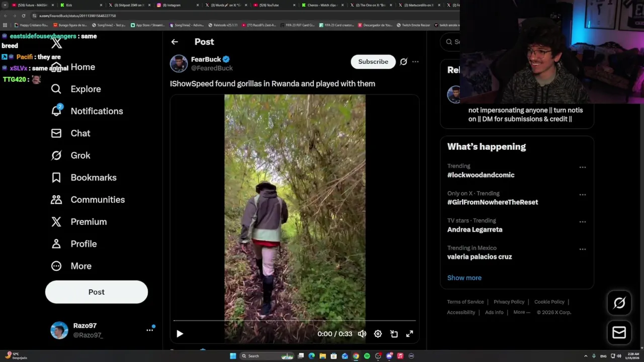Viewport: 644px width, 362px height.
Task: Click the Grok icon beside Subscribe
Action: click(x=404, y=61)
